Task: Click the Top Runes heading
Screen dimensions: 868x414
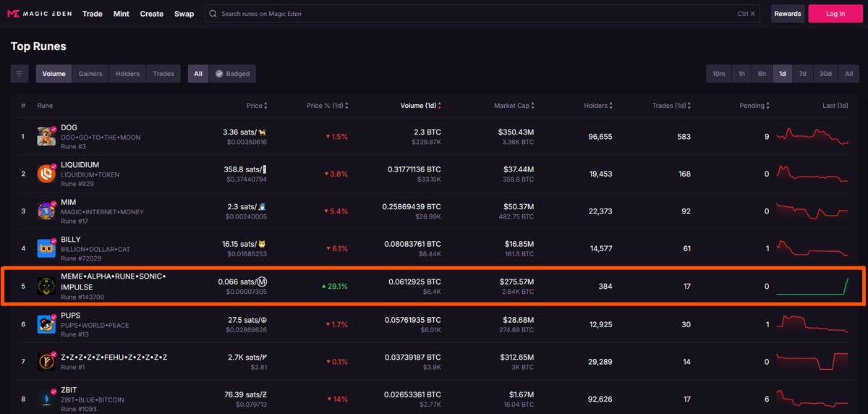Action: [38, 46]
